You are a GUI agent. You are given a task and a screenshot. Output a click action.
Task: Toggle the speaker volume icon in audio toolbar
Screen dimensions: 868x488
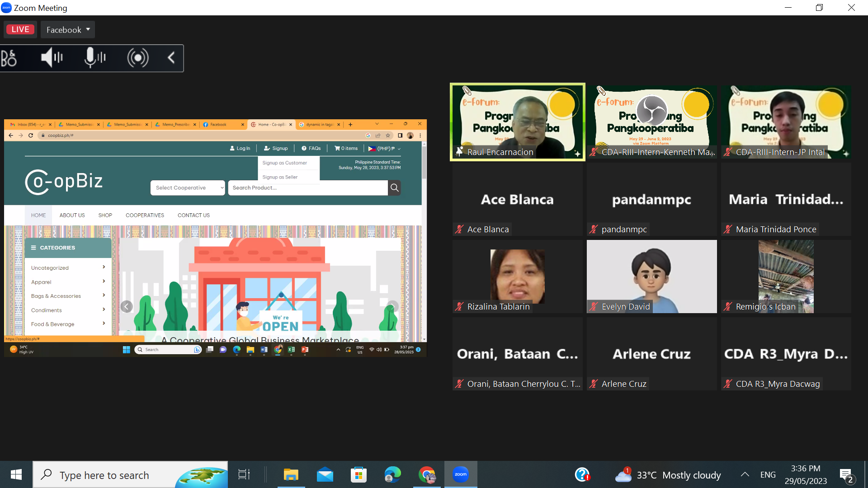pyautogui.click(x=52, y=57)
